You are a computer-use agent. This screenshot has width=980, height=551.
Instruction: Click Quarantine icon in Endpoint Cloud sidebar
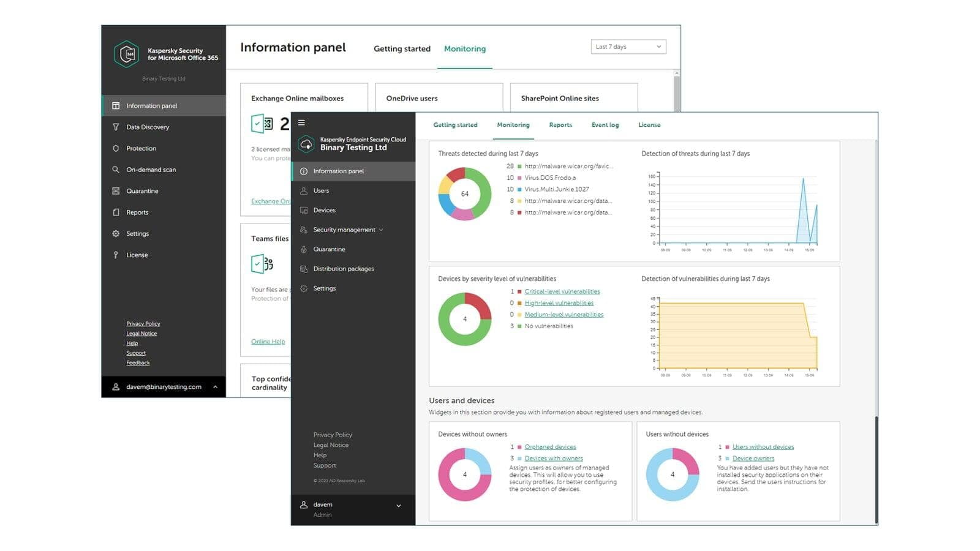(x=304, y=250)
